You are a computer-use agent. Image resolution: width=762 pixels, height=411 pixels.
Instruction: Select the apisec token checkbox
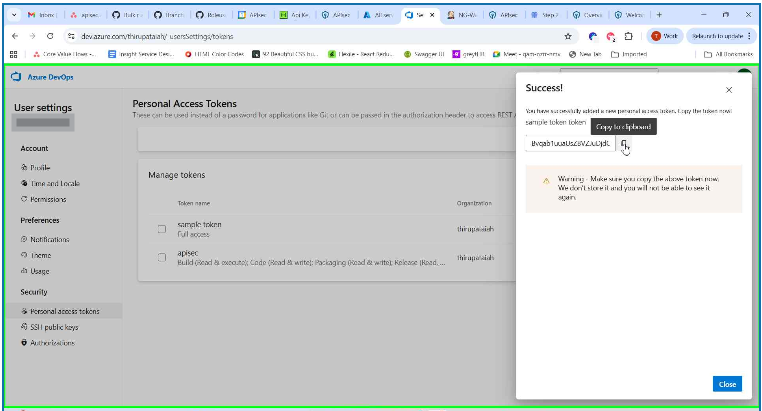(x=162, y=257)
